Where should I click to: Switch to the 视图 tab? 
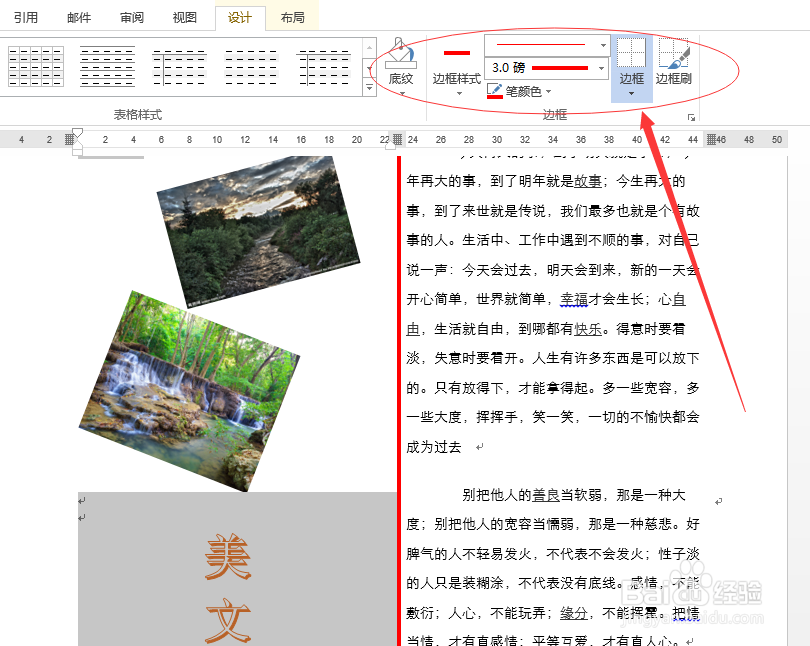(x=185, y=18)
